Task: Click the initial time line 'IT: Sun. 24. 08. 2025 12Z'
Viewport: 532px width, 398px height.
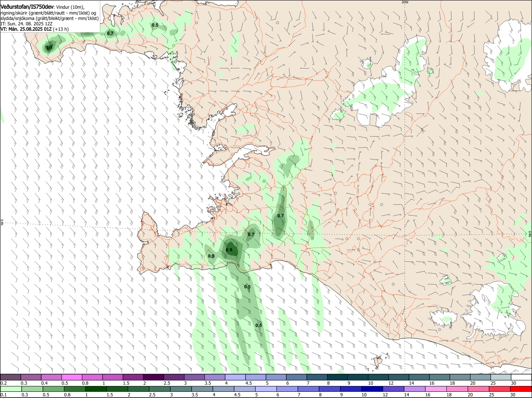Action: pyautogui.click(x=27, y=24)
